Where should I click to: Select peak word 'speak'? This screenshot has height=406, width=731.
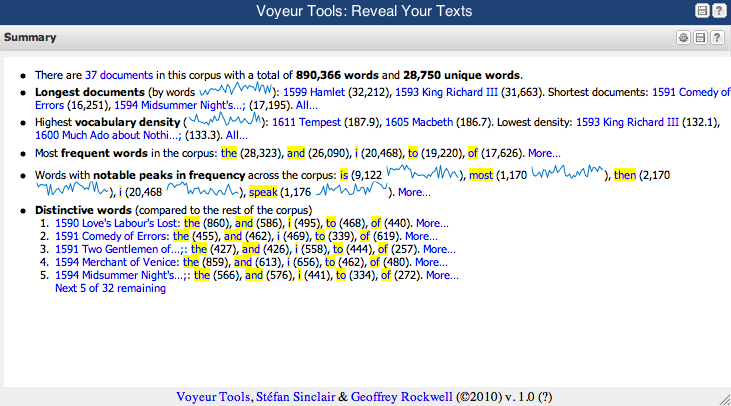click(x=263, y=192)
